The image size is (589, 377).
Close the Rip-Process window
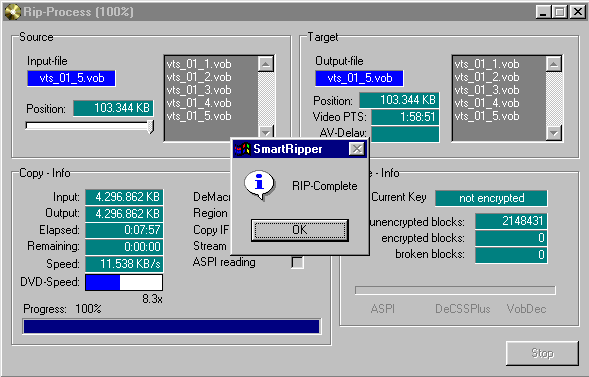[x=577, y=12]
